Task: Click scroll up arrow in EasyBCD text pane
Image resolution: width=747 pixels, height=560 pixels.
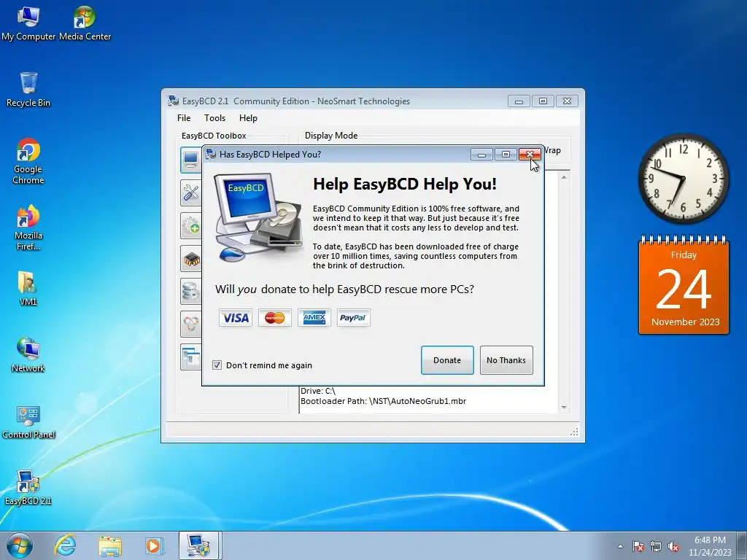Action: tap(564, 177)
